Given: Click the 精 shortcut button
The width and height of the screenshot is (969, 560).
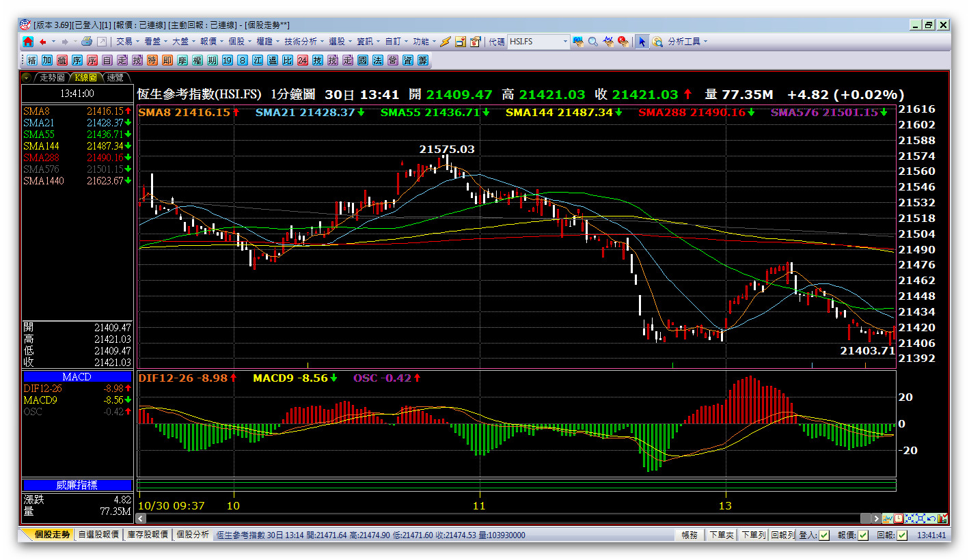Looking at the screenshot, I should coord(32,60).
